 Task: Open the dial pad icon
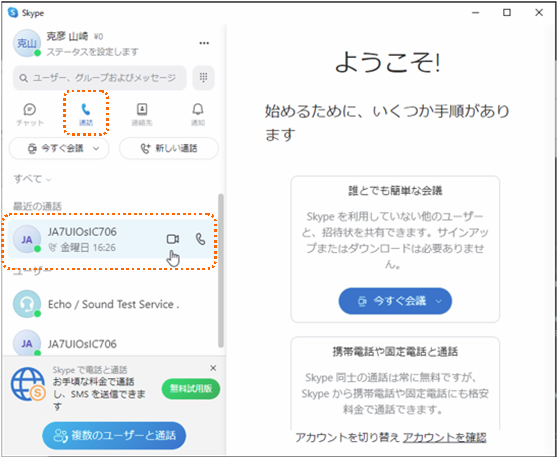coord(203,78)
